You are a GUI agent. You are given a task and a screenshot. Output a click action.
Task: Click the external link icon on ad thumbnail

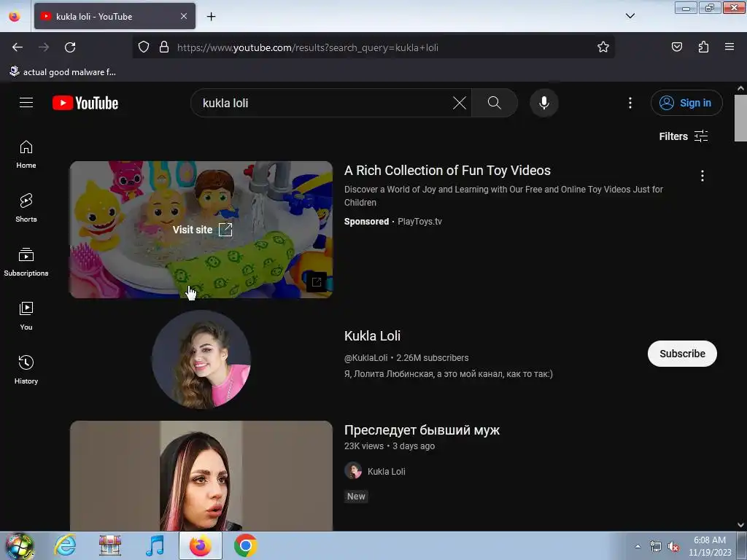pyautogui.click(x=317, y=282)
